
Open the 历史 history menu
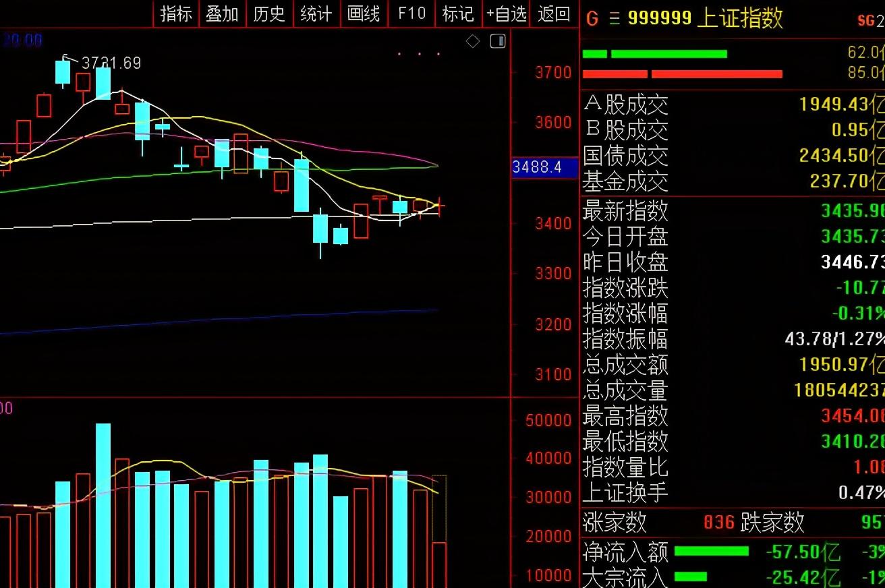269,13
